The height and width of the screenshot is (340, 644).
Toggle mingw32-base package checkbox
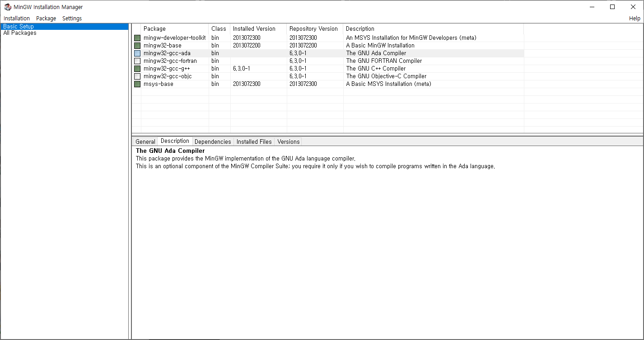tap(137, 46)
